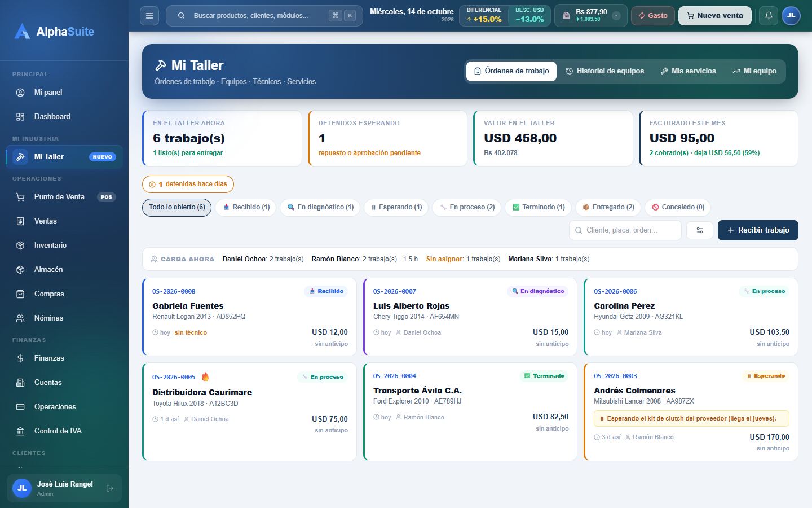The width and height of the screenshot is (812, 508).
Task: Filter orders by Esperando (1)
Action: point(396,208)
